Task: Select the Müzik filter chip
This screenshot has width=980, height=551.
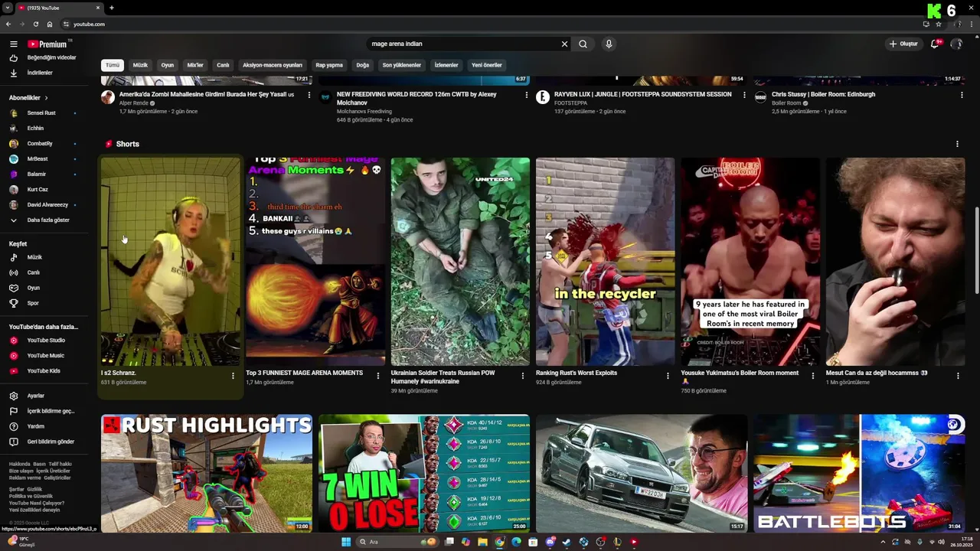Action: (140, 65)
